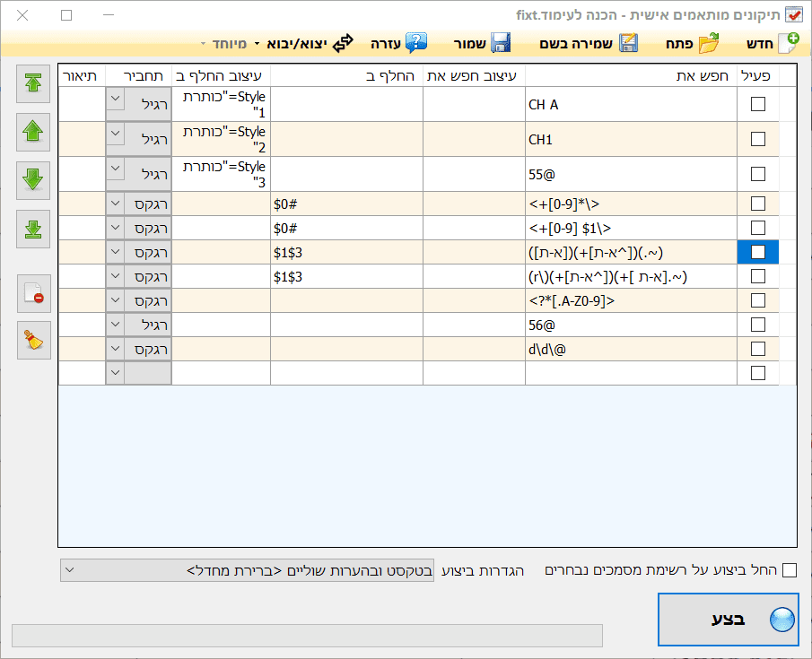Click the פתח toolbar label
The height and width of the screenshot is (659, 812).
coord(679,43)
